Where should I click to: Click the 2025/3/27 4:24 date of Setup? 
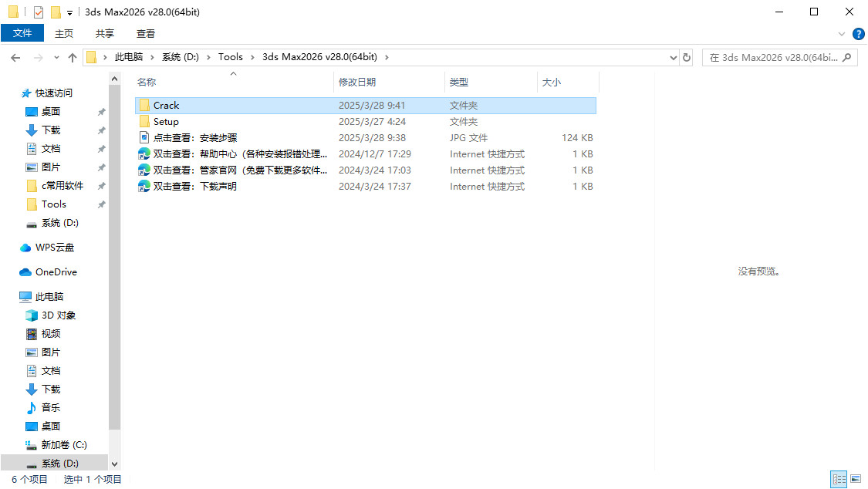click(x=372, y=122)
